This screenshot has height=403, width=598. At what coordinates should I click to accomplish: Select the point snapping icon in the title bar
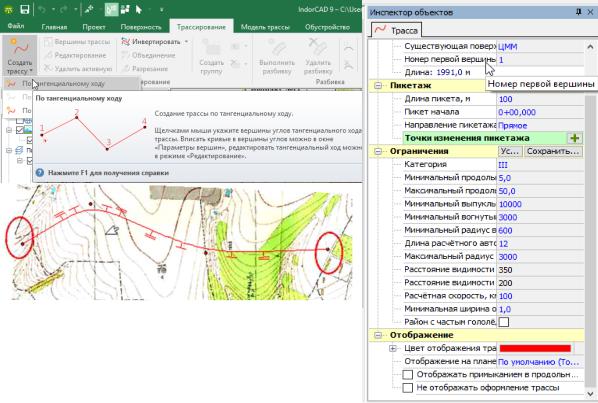[x=89, y=10]
